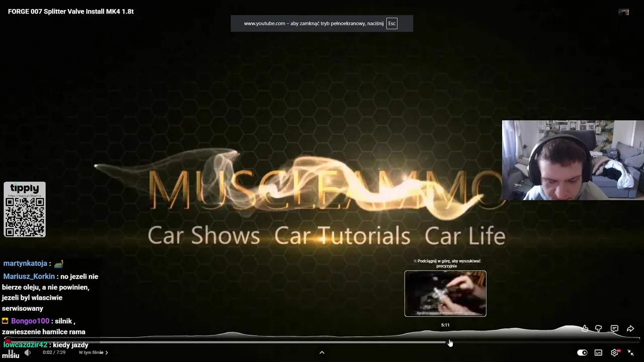Toggle the autoplay switch
Screen dimensions: 644x362
coord(582,352)
